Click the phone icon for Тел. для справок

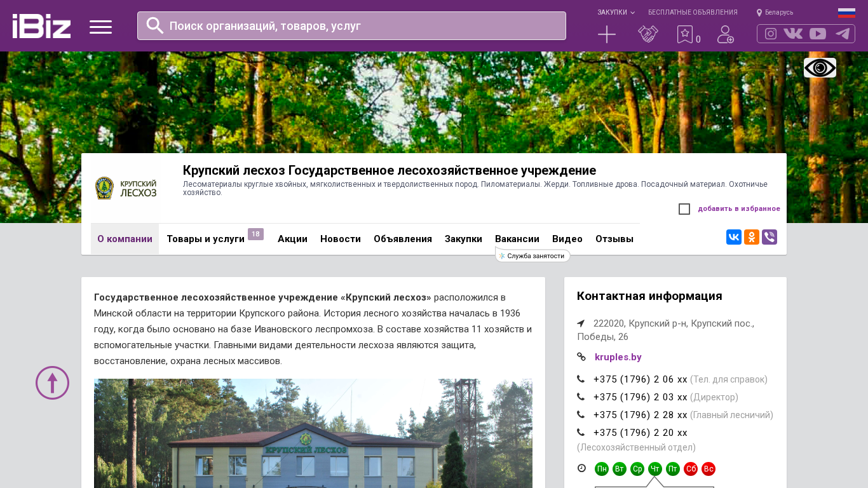(x=581, y=379)
